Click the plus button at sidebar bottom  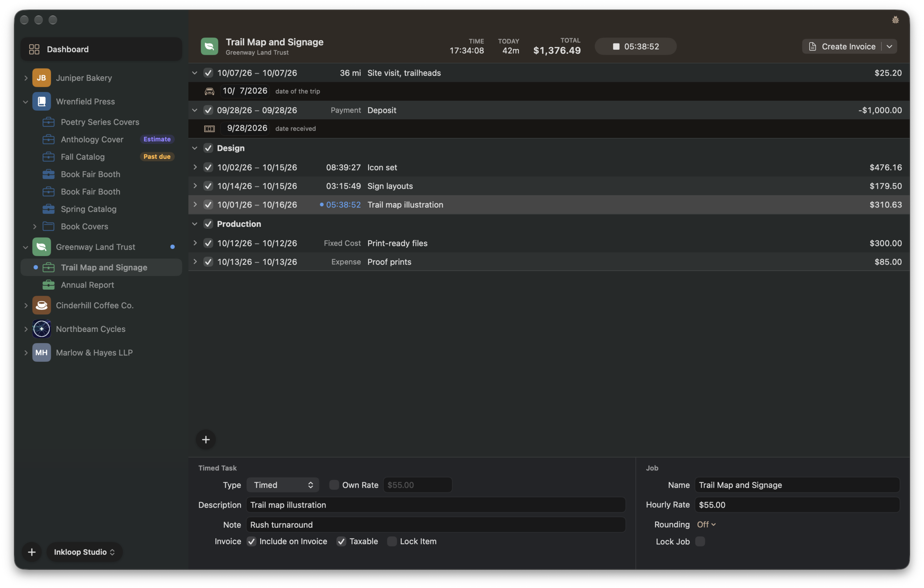[x=32, y=552]
